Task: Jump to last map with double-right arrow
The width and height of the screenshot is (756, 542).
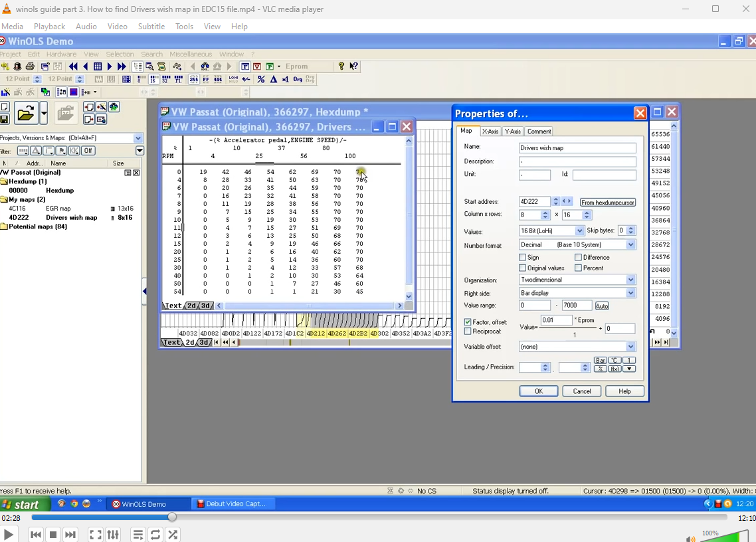Action: (122, 66)
